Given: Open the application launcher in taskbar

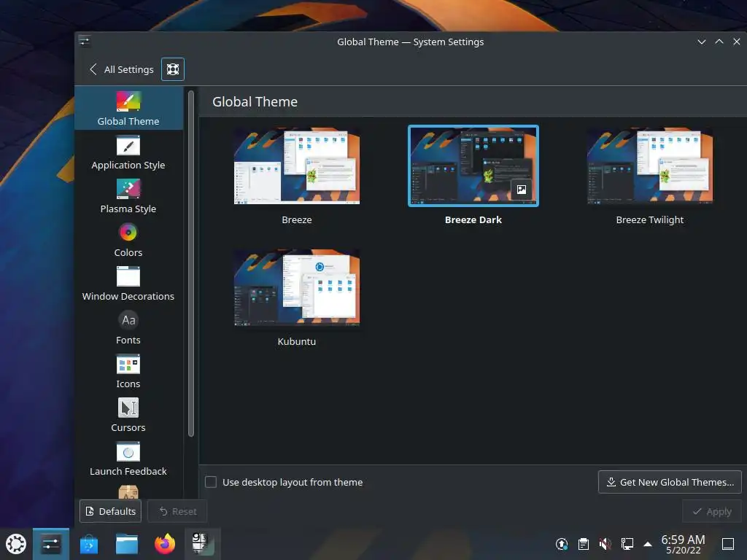Looking at the screenshot, I should pos(16,544).
